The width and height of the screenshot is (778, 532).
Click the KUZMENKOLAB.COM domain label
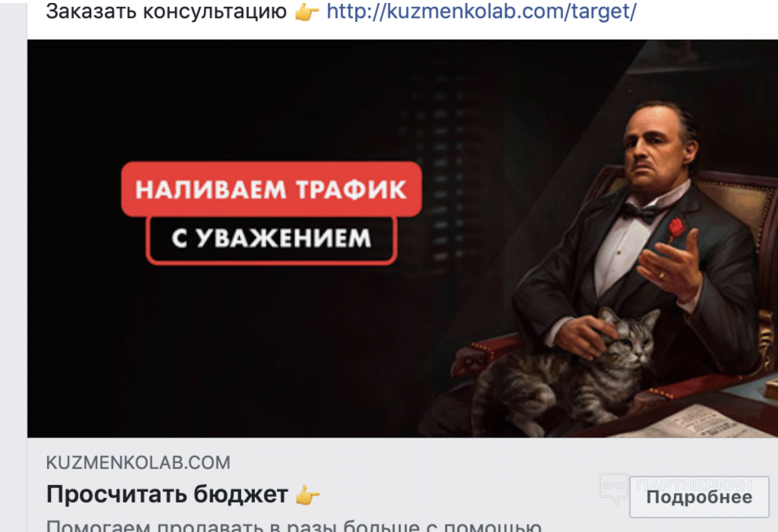click(x=138, y=463)
